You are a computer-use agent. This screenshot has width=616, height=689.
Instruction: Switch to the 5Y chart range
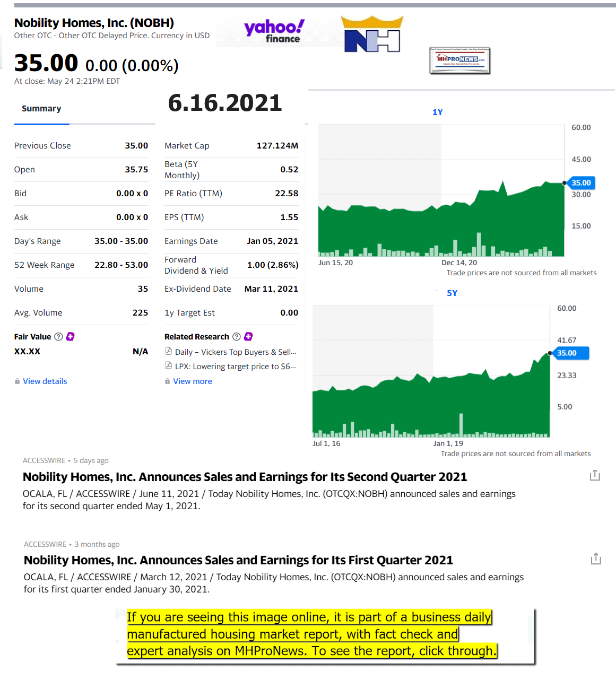pyautogui.click(x=452, y=293)
